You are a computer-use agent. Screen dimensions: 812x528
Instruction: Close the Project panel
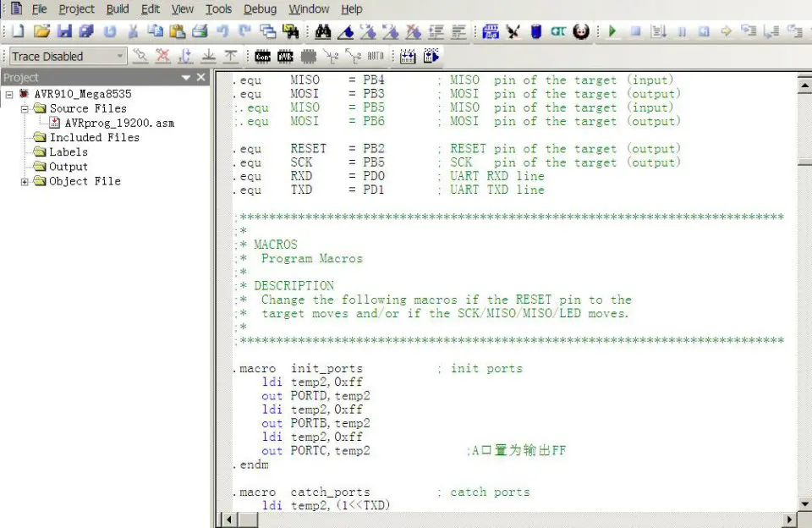(x=201, y=77)
